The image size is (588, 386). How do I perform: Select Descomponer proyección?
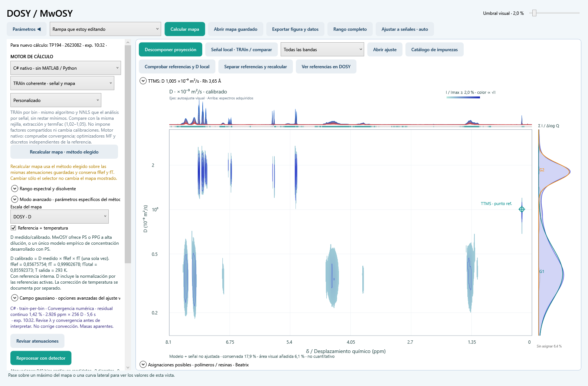(x=170, y=49)
